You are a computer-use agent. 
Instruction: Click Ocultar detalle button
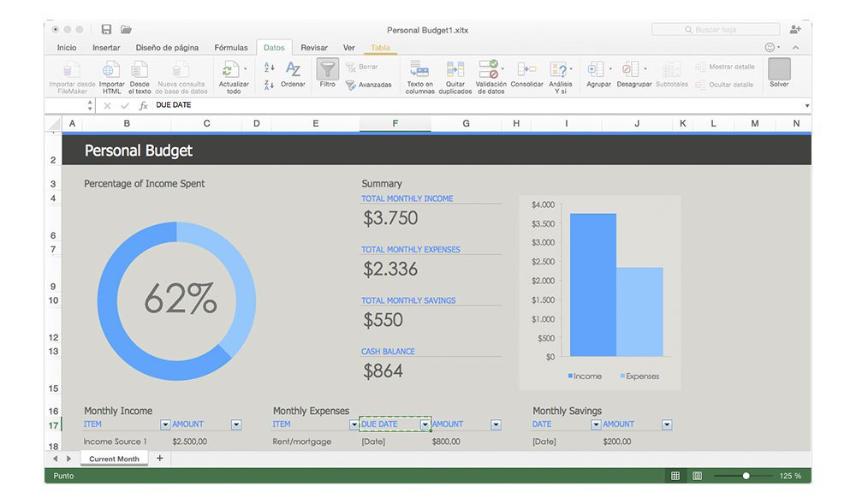724,85
